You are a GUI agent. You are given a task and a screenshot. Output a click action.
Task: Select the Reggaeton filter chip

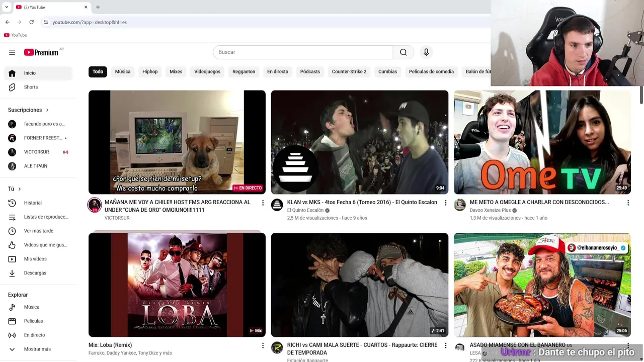pyautogui.click(x=244, y=71)
